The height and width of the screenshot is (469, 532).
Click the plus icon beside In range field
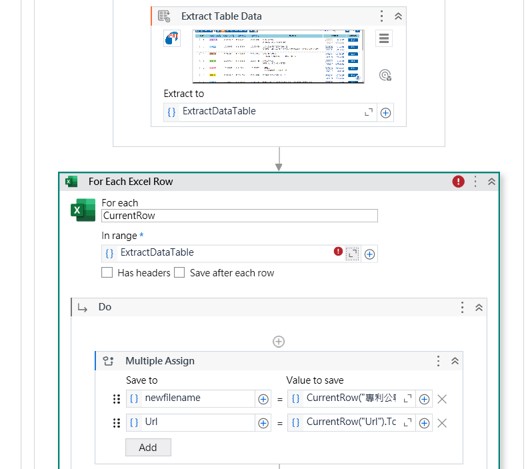pos(369,254)
